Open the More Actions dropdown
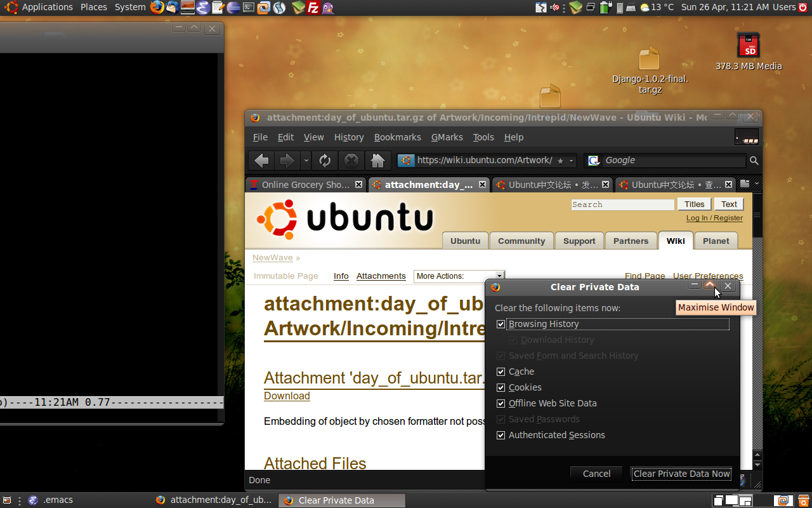The width and height of the screenshot is (812, 508). pos(459,276)
